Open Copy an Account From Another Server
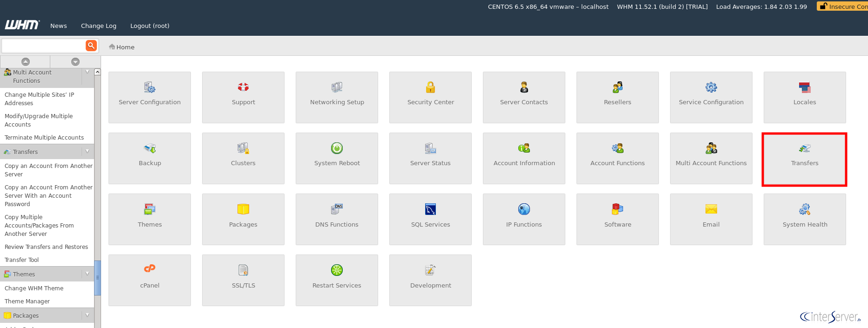This screenshot has height=328, width=868. pos(48,170)
